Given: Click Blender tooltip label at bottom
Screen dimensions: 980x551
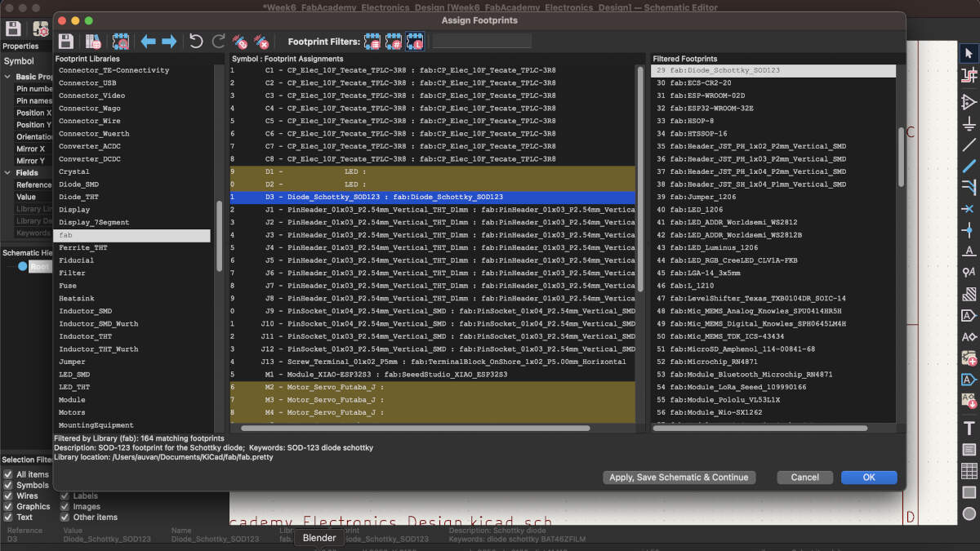Looking at the screenshot, I should tap(319, 538).
